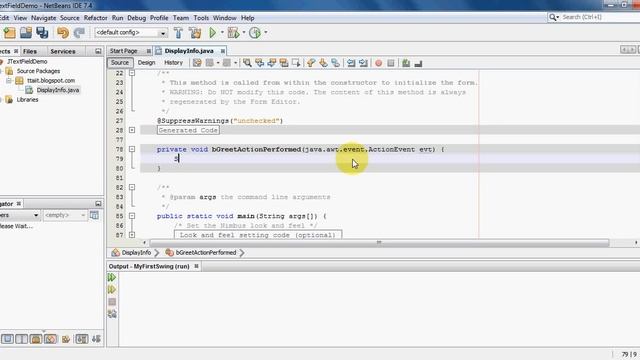The width and height of the screenshot is (640, 360).
Task: Open Debug Project dropdown arrow
Action: pos(244,33)
